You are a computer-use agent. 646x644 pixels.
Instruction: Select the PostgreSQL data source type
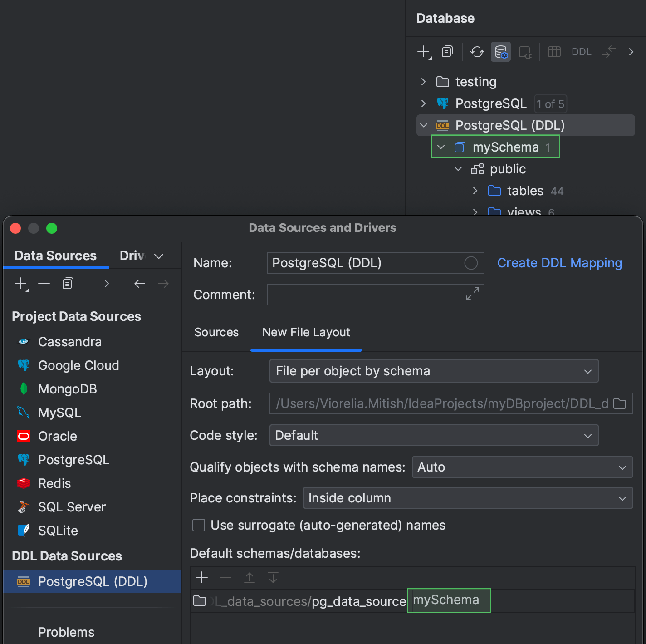73,459
